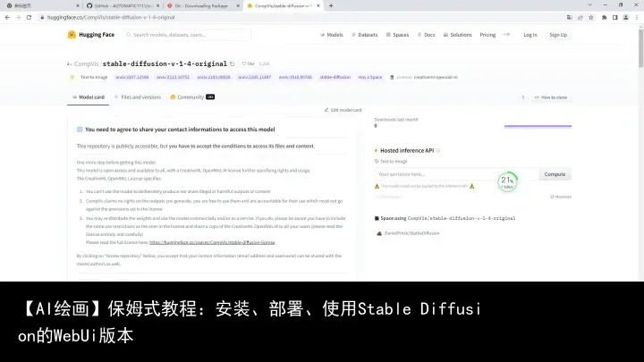Click the How to clone button

551,97
